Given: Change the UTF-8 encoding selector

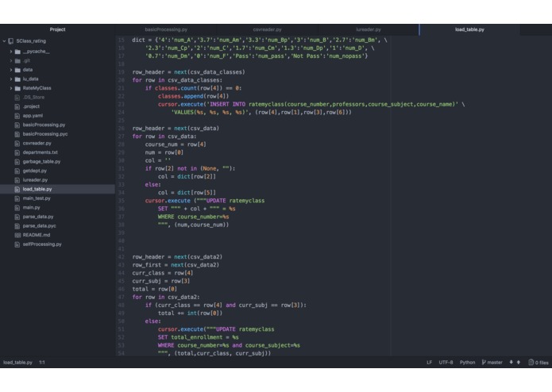Looking at the screenshot, I should click(446, 362).
